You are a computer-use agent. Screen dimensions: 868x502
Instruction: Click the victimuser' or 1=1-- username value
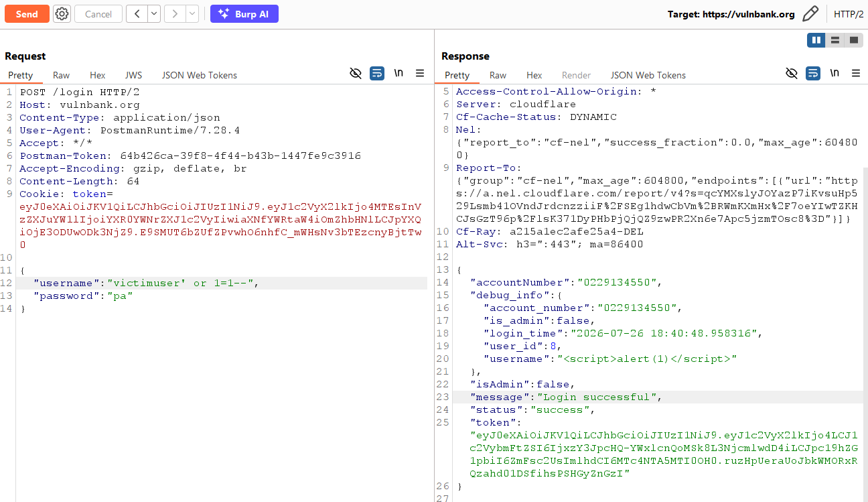click(x=180, y=283)
